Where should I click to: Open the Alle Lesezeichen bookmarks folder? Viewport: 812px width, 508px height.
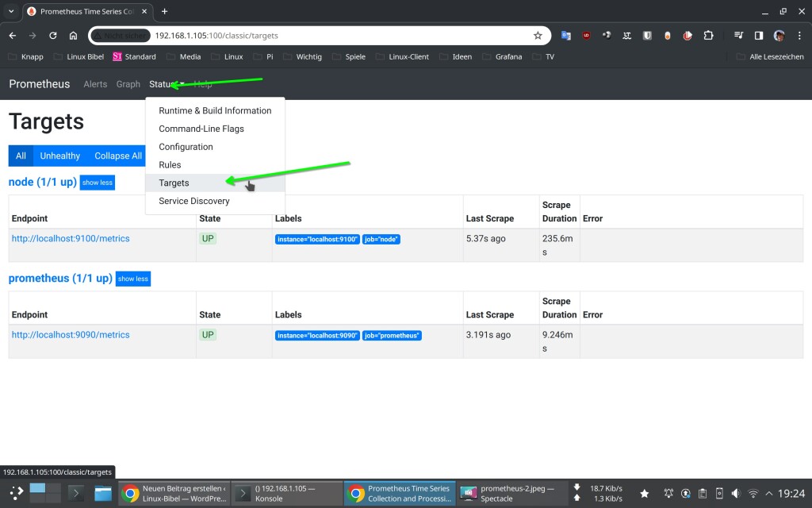click(770, 56)
